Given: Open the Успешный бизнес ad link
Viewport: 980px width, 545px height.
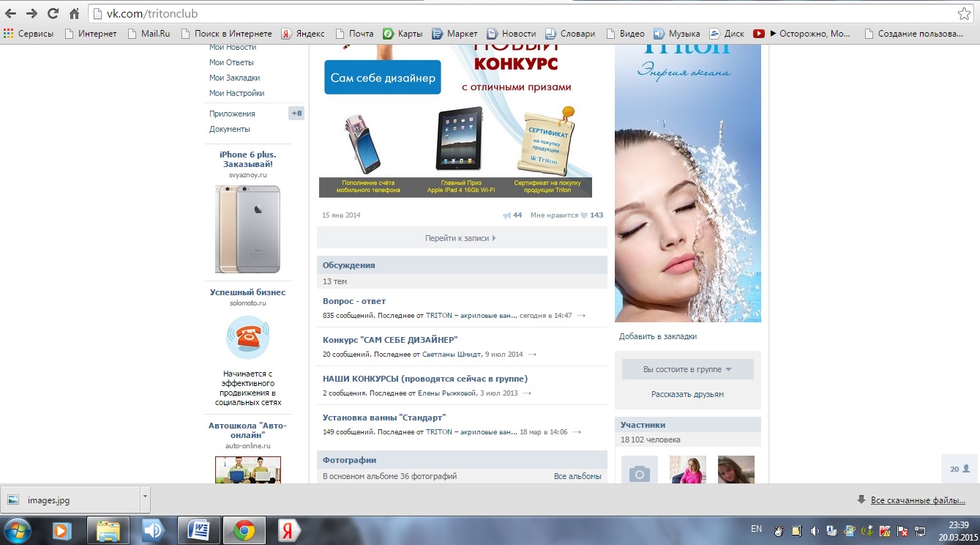Looking at the screenshot, I should (x=247, y=292).
